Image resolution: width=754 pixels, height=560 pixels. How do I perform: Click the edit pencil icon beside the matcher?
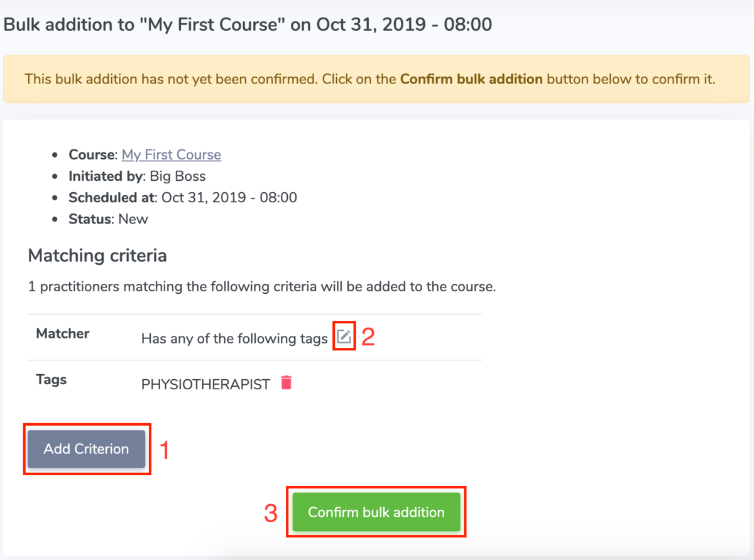[x=344, y=338]
